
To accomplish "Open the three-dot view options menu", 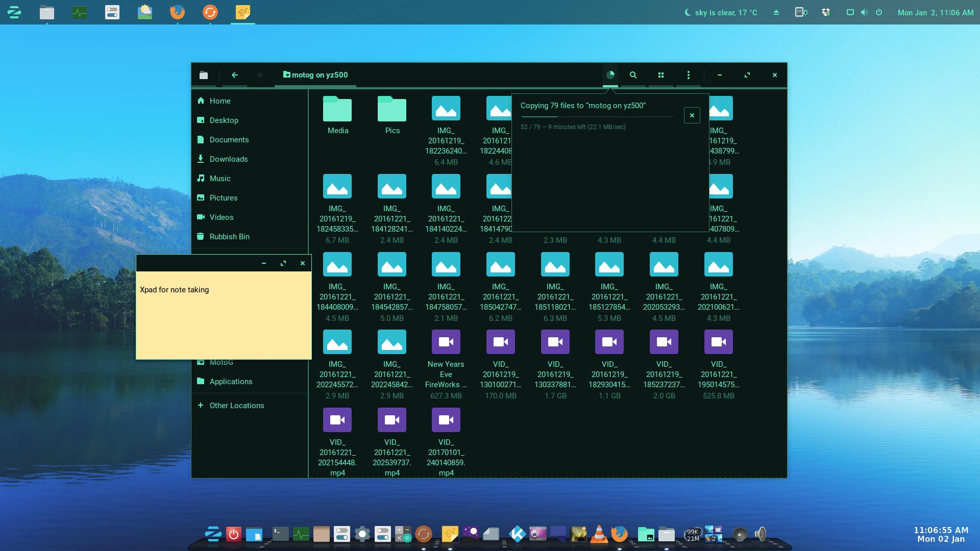I will pos(688,75).
